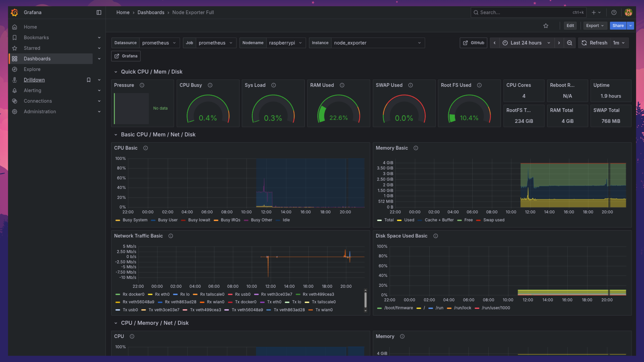Open the Nodename raspberrypi dropdown
Viewport: 644px width, 362px height.
[286, 43]
